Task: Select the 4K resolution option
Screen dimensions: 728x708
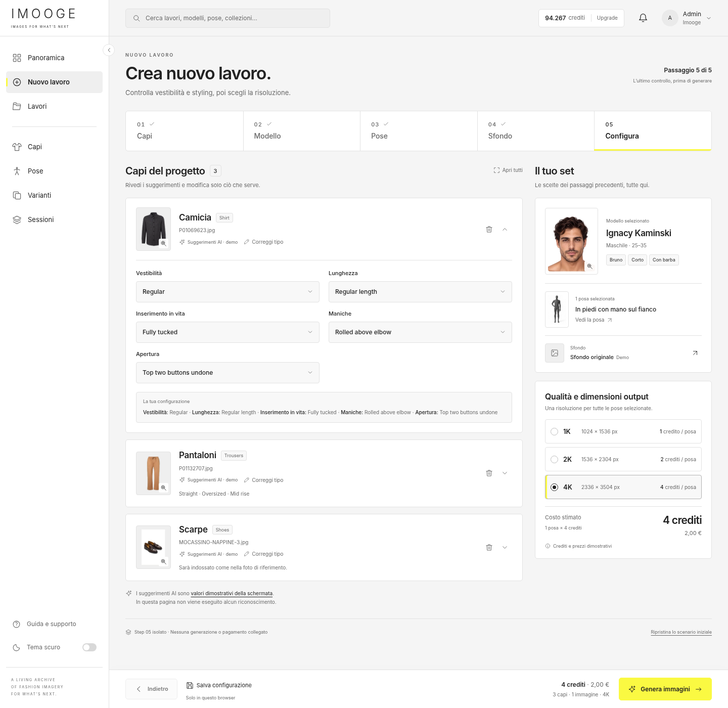Action: click(623, 487)
